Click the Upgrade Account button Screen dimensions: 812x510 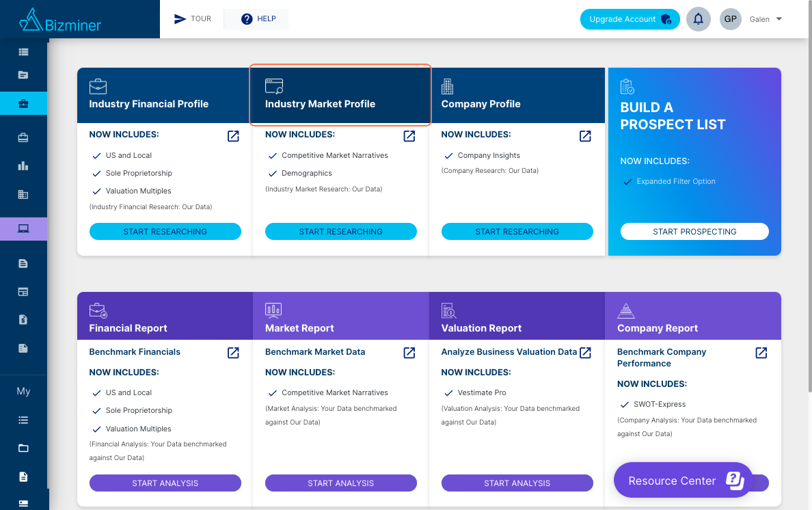[630, 19]
